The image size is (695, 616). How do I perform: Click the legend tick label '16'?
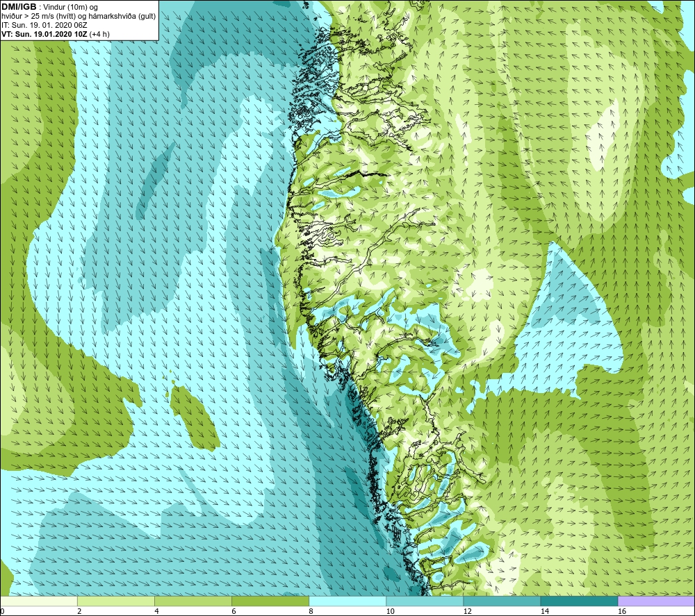tap(622, 611)
